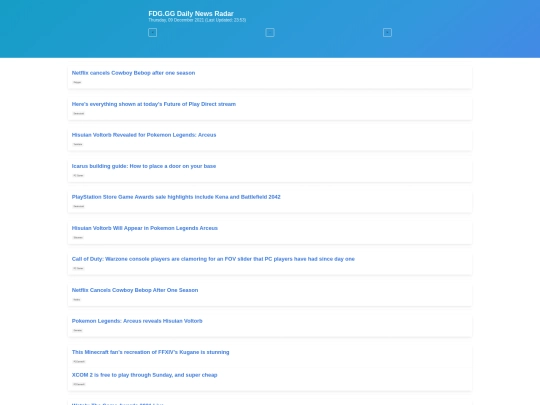The width and height of the screenshot is (540, 405).
Task: Click source tag under the Icarus building guide headline
Action: [x=78, y=175]
